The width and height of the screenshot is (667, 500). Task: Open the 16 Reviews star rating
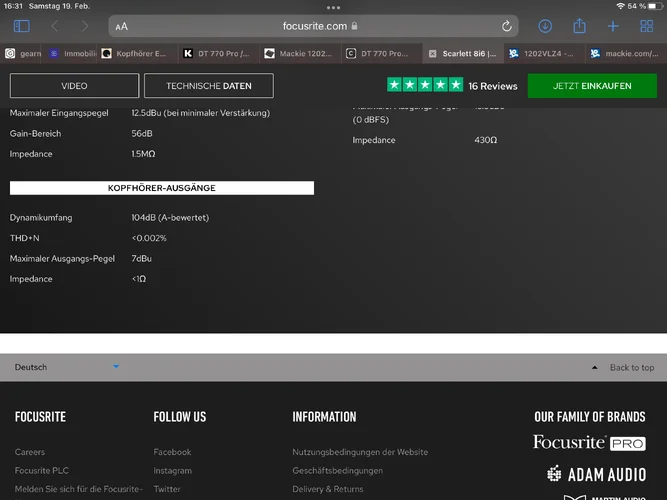(452, 86)
